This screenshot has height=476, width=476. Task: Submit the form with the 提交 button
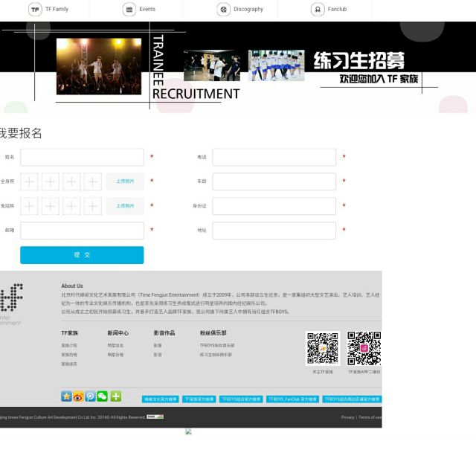click(82, 255)
